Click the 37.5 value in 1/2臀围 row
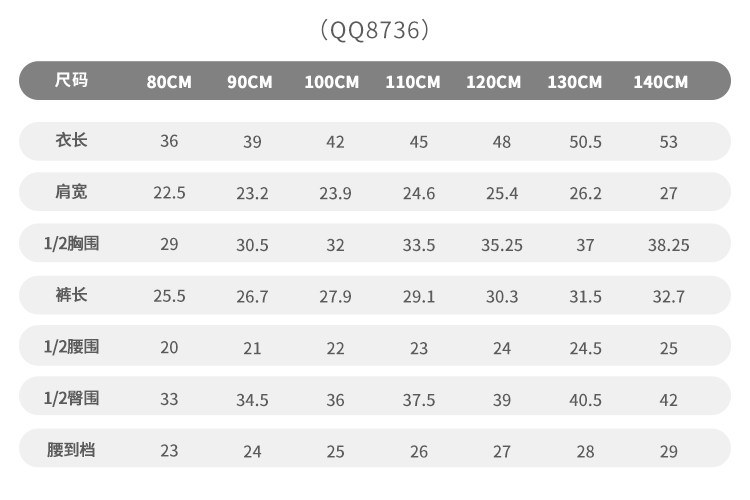 419,400
